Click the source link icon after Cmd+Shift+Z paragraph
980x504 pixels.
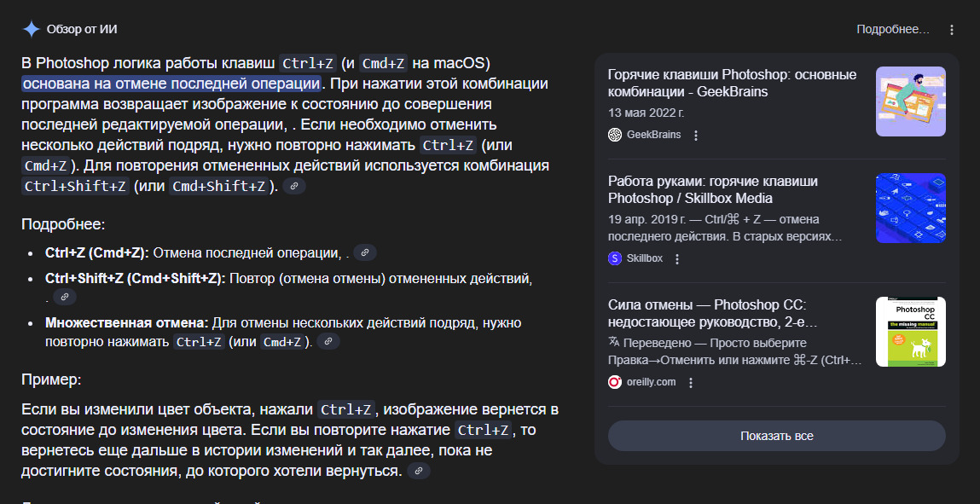coord(294,186)
